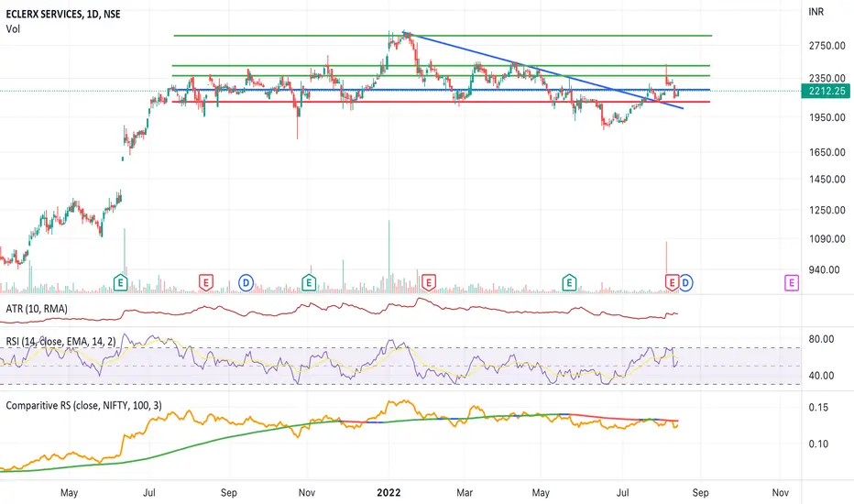This screenshot has width=854, height=504.
Task: Click the 80.00 RSI axis value
Action: click(821, 339)
